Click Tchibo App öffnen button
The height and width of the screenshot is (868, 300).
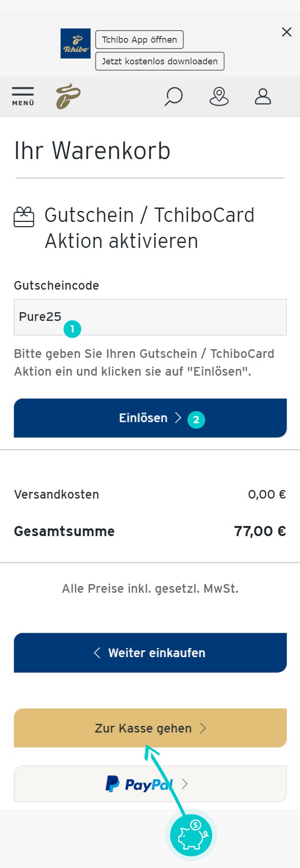pos(139,39)
